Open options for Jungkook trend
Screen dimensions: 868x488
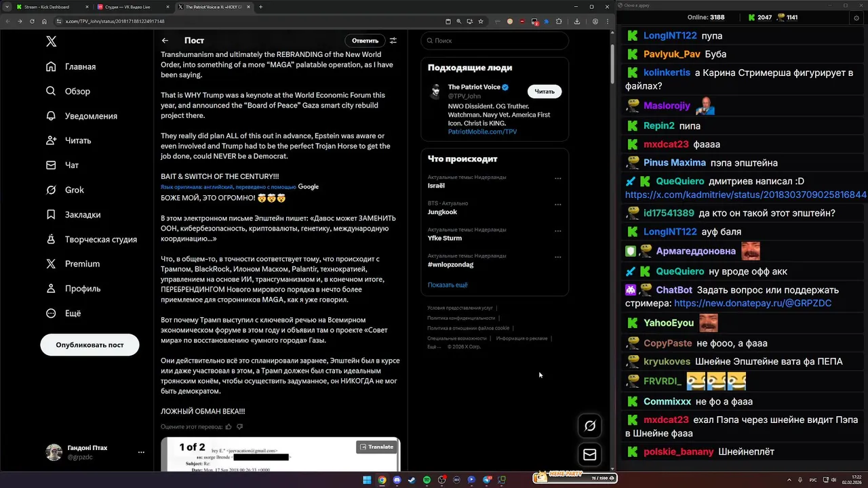[x=558, y=204]
